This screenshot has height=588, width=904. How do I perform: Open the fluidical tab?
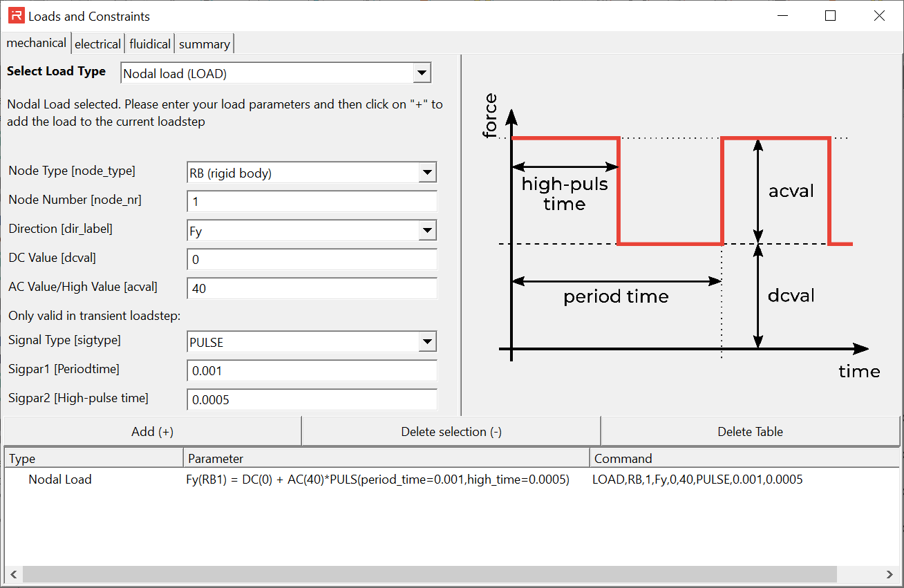[x=150, y=44]
